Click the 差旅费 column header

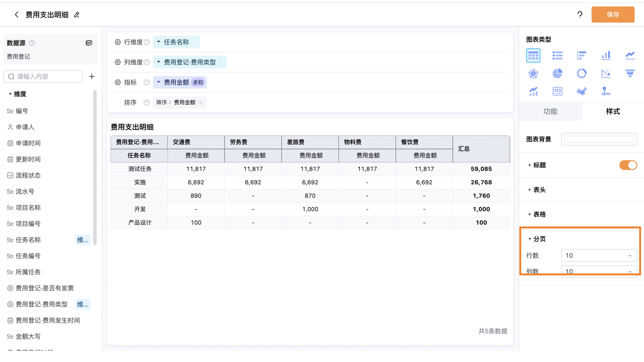click(x=310, y=142)
